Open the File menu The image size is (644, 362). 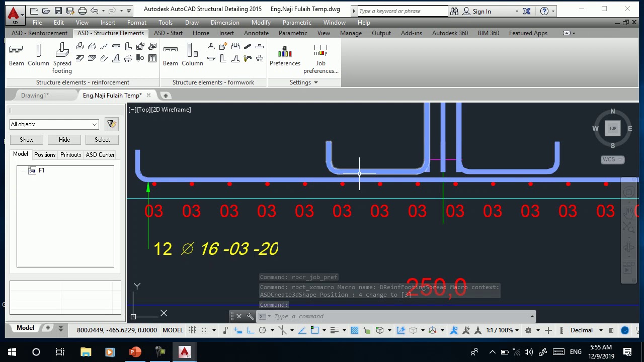(x=37, y=23)
